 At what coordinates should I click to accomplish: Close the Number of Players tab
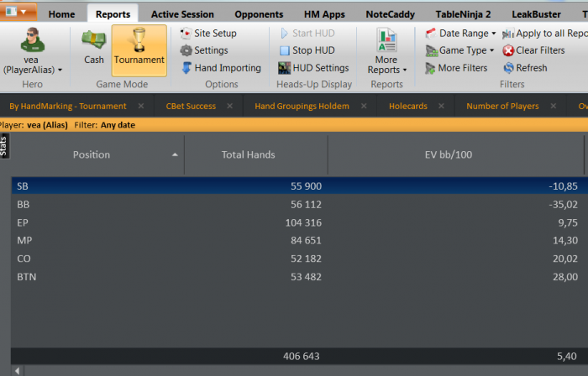553,106
